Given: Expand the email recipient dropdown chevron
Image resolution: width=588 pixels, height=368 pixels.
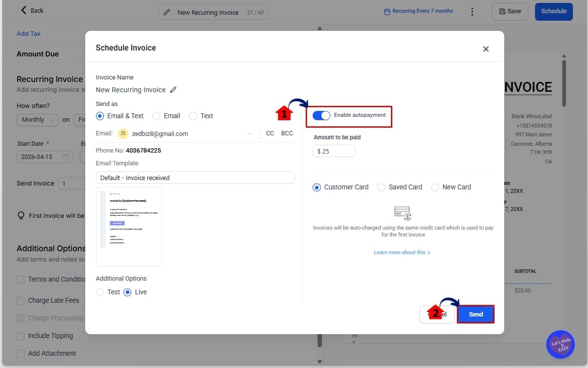Looking at the screenshot, I should (x=249, y=133).
